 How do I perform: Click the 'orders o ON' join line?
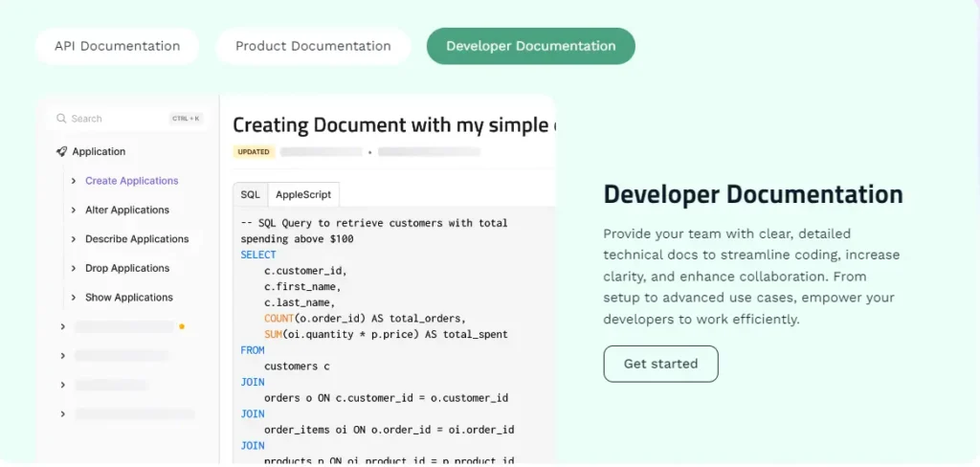tap(386, 398)
